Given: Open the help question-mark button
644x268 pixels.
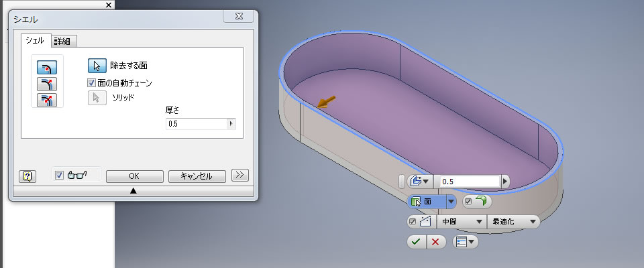Looking at the screenshot, I should coord(28,176).
